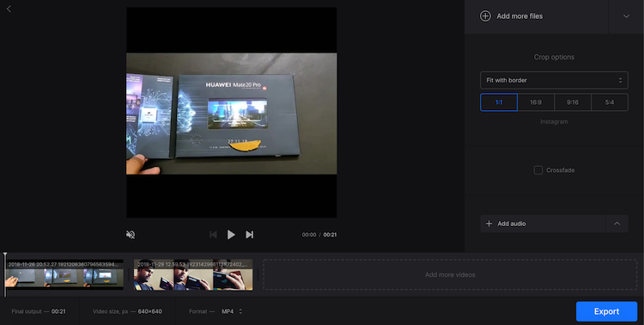Collapse the Add audio chevron
Viewport: 644px width, 325px height.
(x=617, y=224)
